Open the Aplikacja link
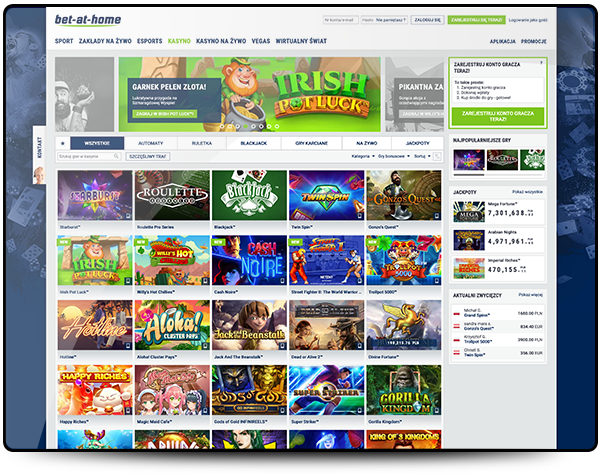The height and width of the screenshot is (474, 600). pos(503,41)
